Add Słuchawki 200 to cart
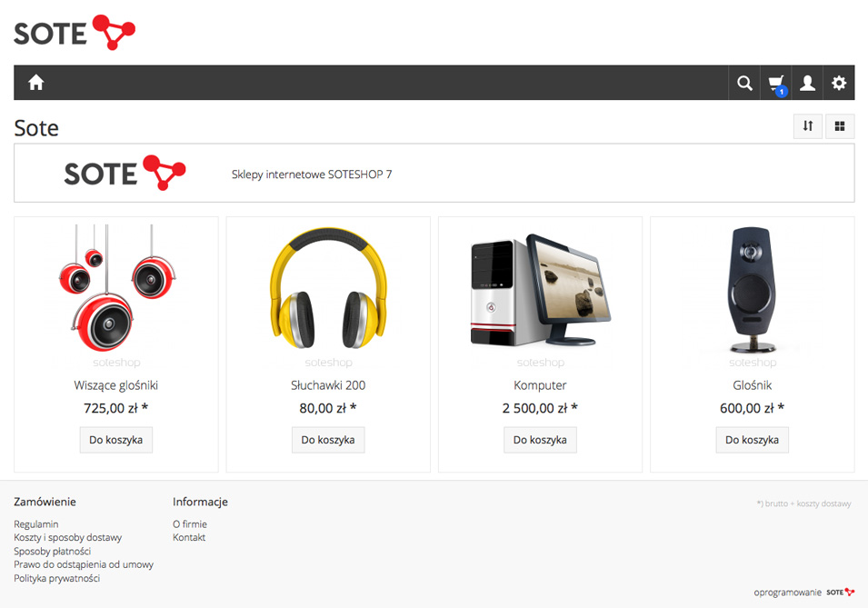This screenshot has width=868, height=608. pos(328,440)
